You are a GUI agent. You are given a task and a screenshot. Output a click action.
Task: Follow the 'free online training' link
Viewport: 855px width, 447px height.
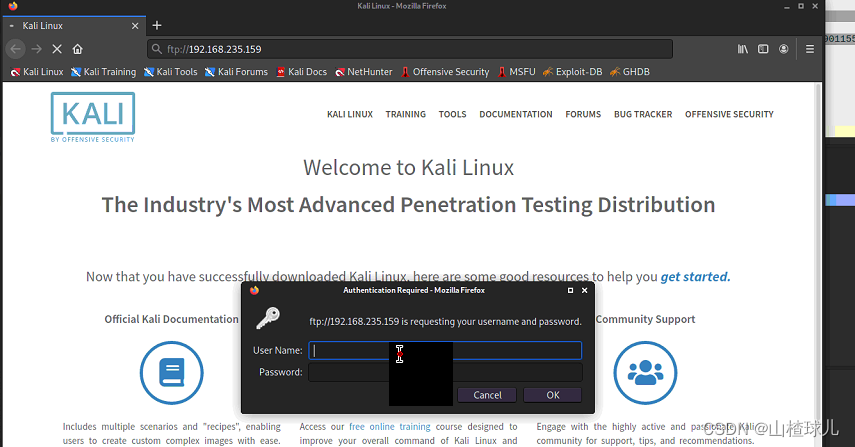[389, 427]
